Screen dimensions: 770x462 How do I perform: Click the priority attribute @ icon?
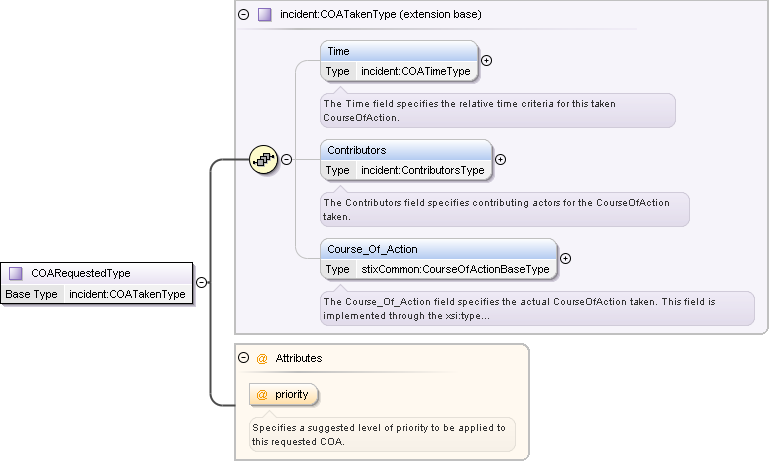[263, 395]
